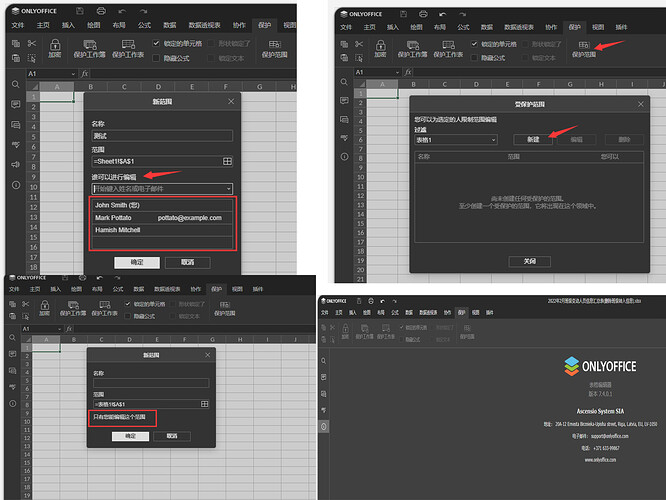
Task: Click the 新建 button in 受保护范围 dialog
Action: 533,139
